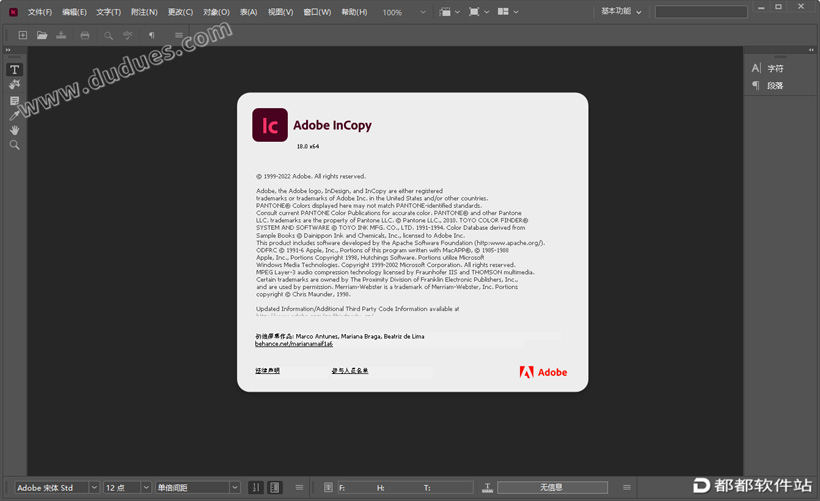
Task: Open the bottom-right bar options menu icon
Action: coord(627,487)
